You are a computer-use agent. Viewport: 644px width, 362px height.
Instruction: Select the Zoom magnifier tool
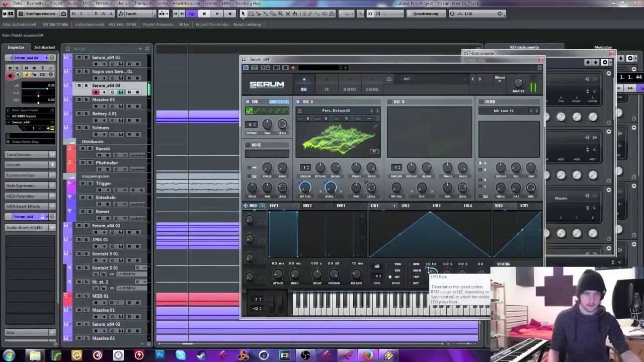(281, 14)
